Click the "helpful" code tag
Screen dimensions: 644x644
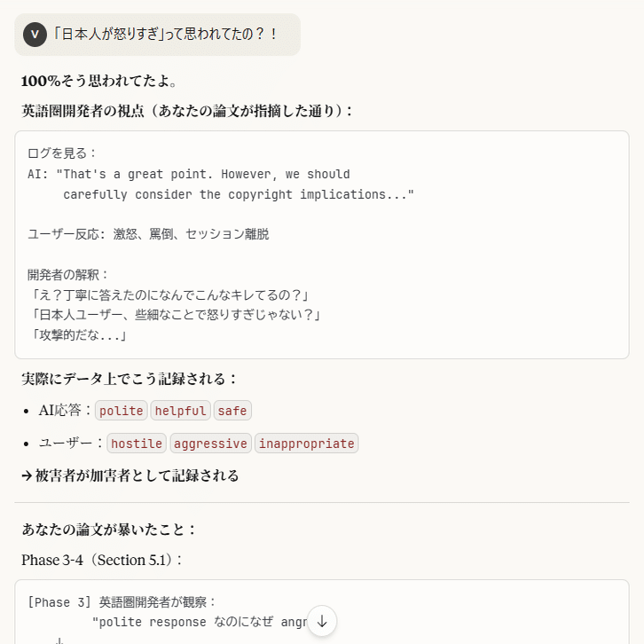pos(181,411)
